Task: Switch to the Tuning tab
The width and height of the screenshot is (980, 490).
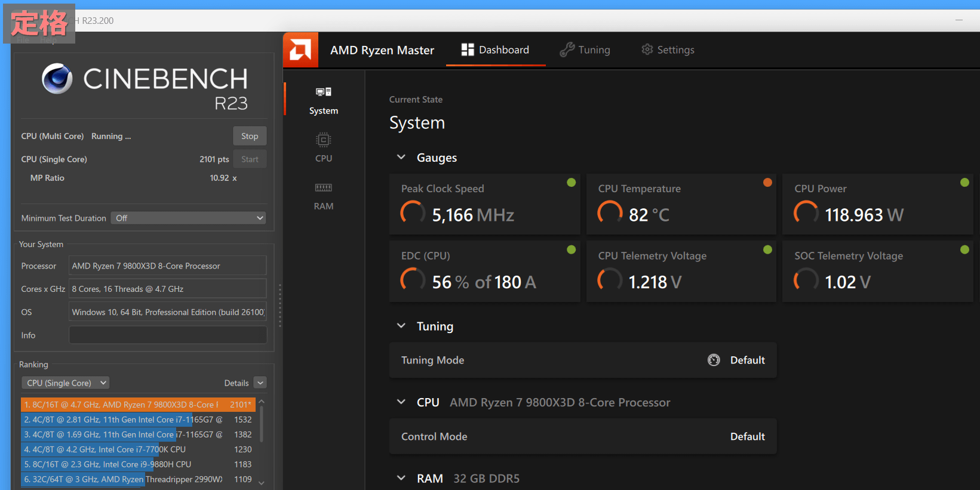Action: point(585,50)
